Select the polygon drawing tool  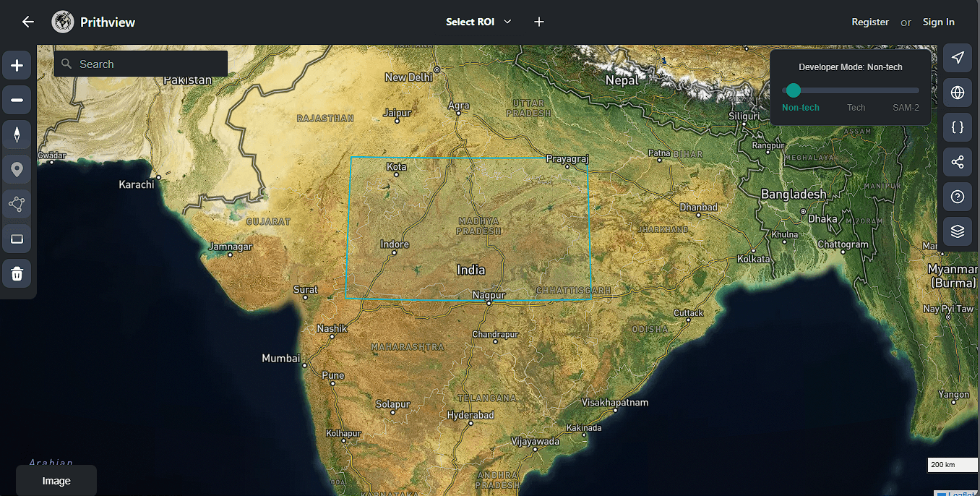17,204
